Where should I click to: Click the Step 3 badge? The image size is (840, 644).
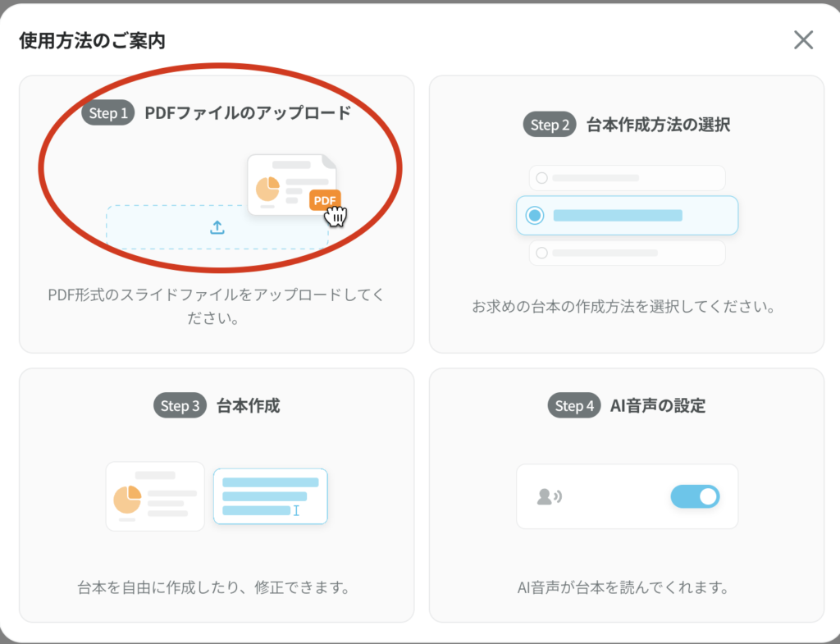tap(180, 405)
